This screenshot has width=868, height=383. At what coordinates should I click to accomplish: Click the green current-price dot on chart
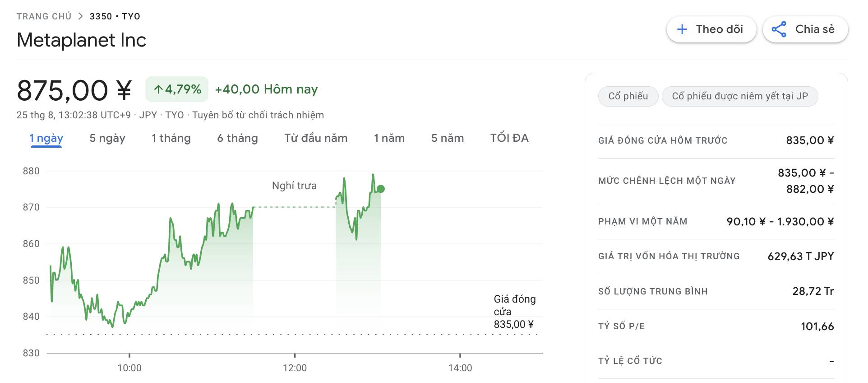pos(381,189)
